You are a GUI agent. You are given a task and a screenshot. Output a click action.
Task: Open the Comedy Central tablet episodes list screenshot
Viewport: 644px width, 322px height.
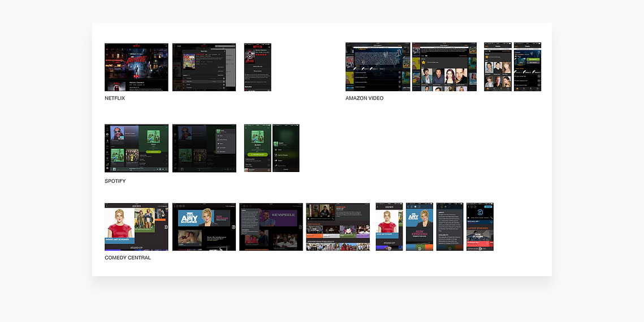click(338, 226)
